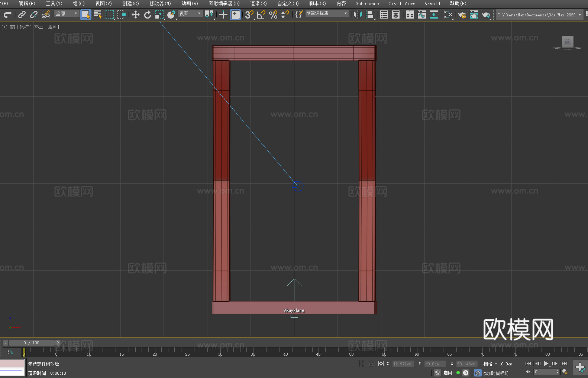The width and height of the screenshot is (588, 378).
Task: Click the Mirror tool icon
Action: [x=358, y=14]
